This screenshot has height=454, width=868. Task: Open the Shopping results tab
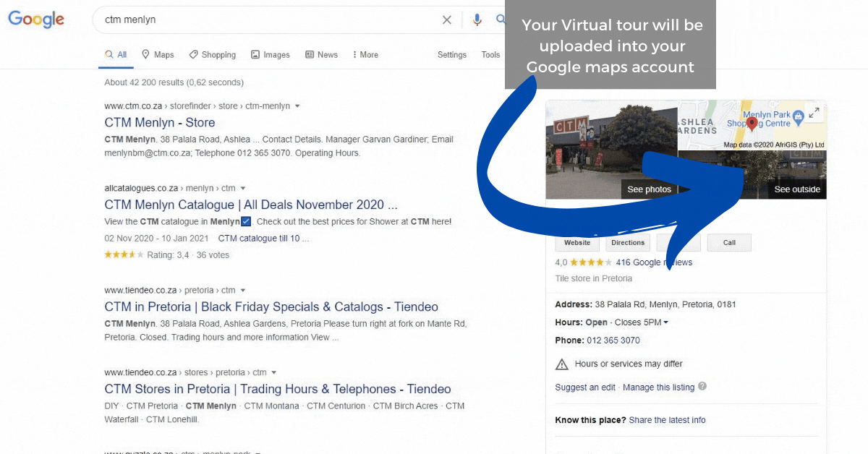pyautogui.click(x=213, y=55)
